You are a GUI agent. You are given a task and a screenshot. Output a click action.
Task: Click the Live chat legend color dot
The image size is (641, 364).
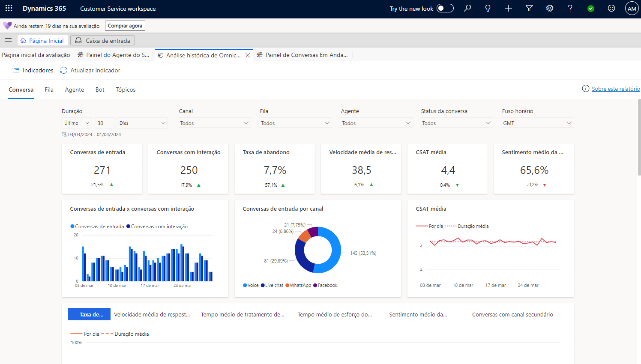click(x=263, y=285)
